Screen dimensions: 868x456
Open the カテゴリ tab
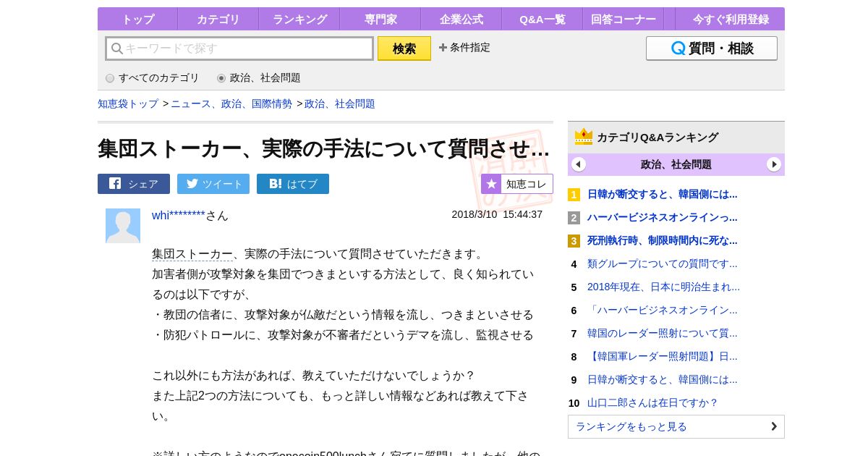[218, 19]
